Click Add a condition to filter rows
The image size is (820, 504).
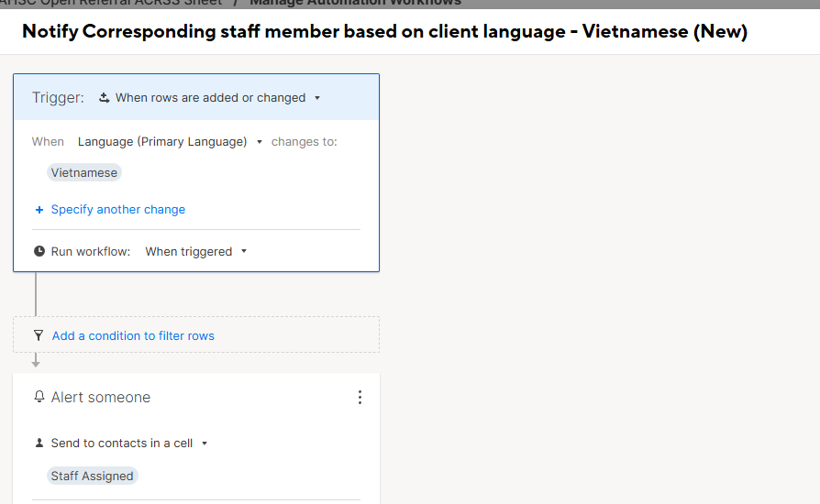pos(133,335)
